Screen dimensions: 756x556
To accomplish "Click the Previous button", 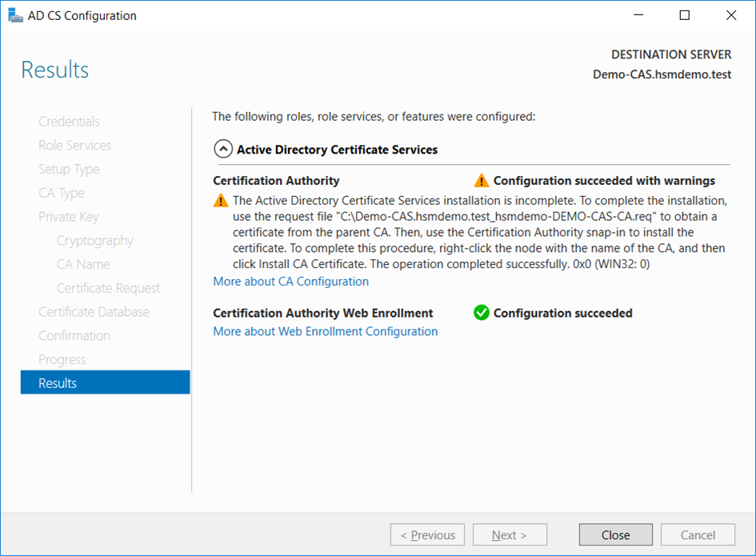I will [427, 534].
